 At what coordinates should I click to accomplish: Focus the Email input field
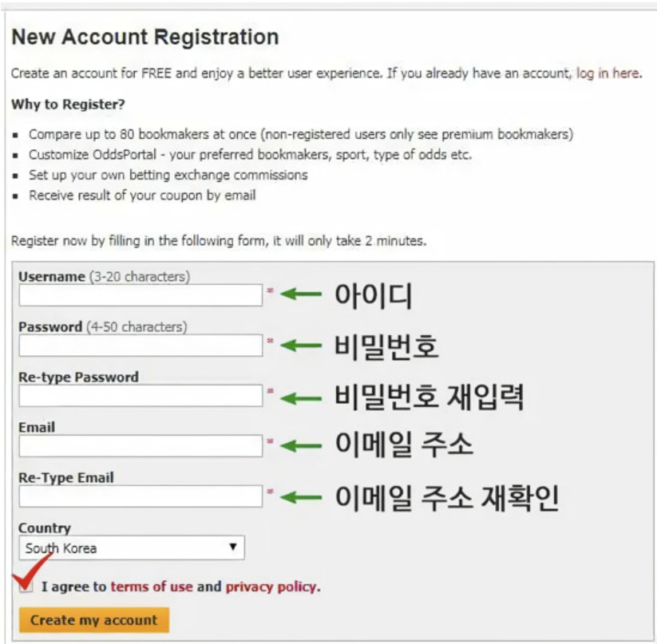click(141, 445)
